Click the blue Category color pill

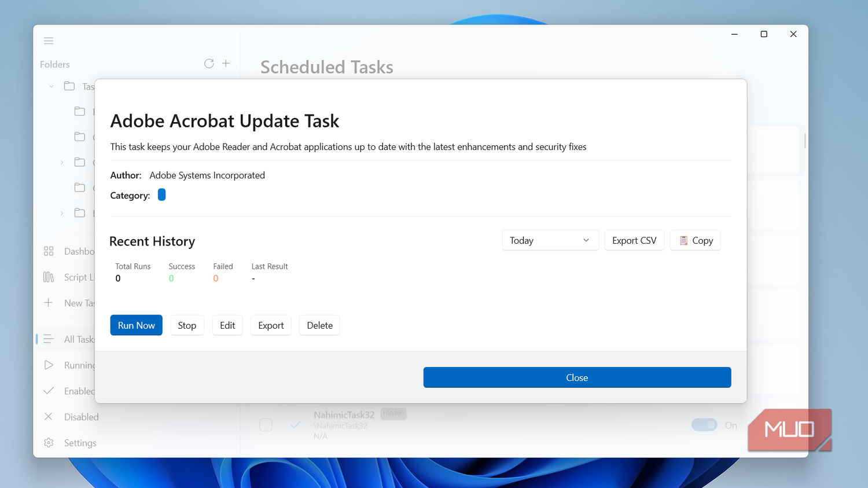click(161, 195)
